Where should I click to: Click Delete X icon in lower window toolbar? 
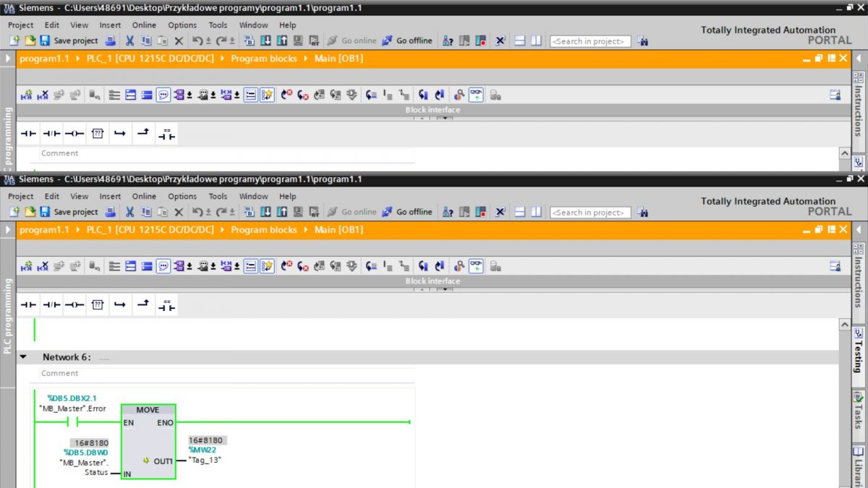tap(179, 212)
